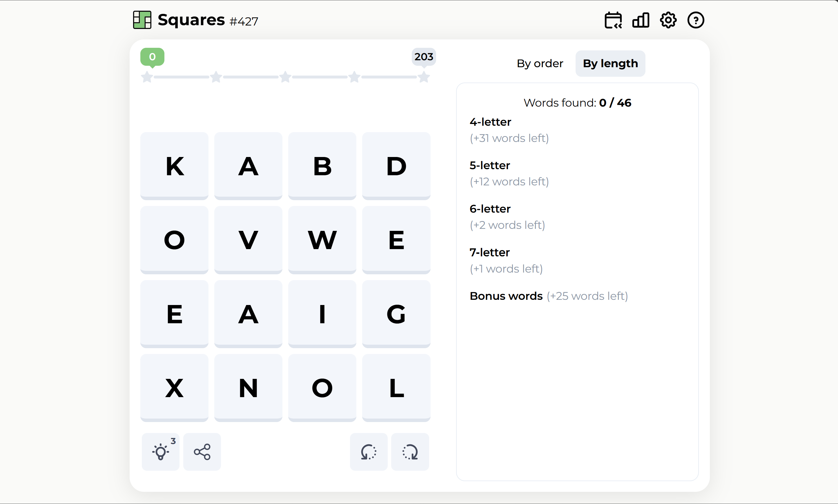Image resolution: width=838 pixels, height=504 pixels.
Task: Use the lightbulb hint button
Action: click(160, 452)
